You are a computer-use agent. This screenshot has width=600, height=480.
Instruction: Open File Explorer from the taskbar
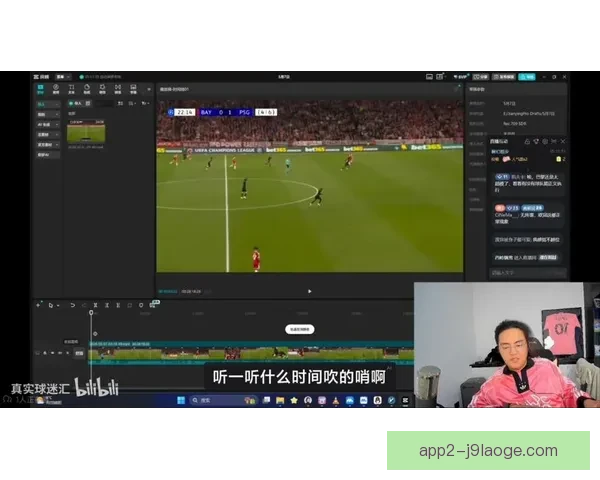point(280,400)
